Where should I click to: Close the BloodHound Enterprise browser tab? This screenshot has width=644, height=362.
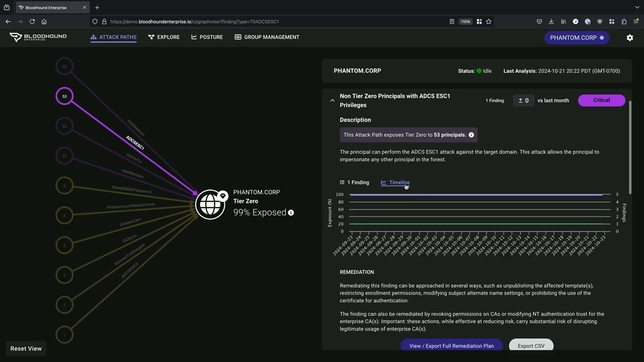point(85,8)
